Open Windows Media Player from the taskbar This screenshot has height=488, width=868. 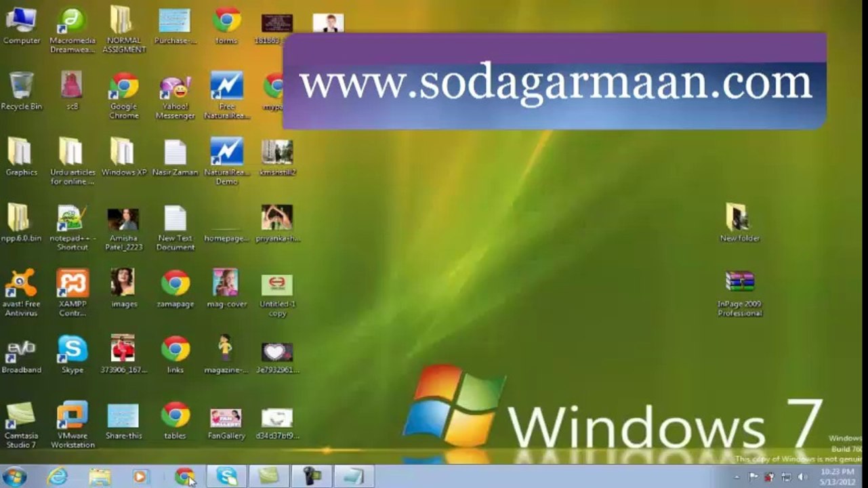point(140,476)
